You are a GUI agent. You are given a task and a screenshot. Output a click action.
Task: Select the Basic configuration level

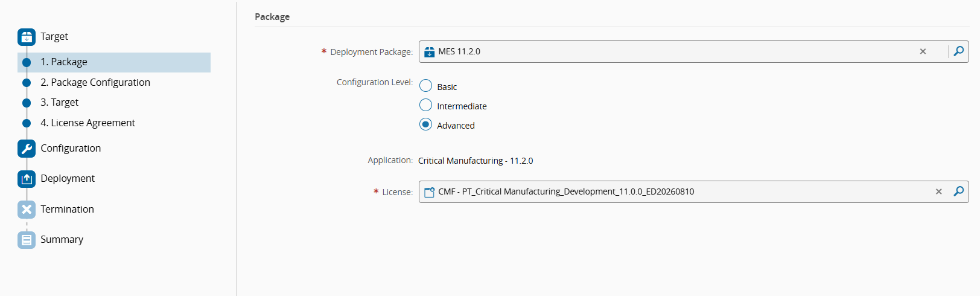[426, 86]
